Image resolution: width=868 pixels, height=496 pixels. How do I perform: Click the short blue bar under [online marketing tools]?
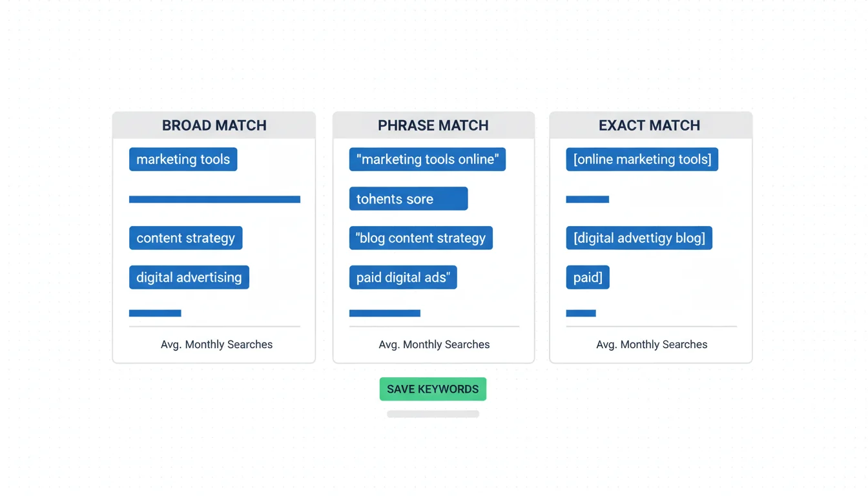[587, 200]
